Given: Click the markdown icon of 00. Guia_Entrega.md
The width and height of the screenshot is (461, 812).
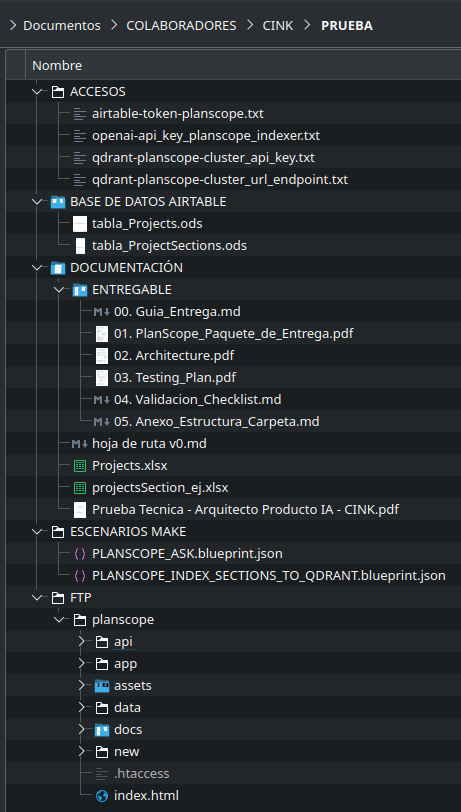Looking at the screenshot, I should [x=102, y=312].
